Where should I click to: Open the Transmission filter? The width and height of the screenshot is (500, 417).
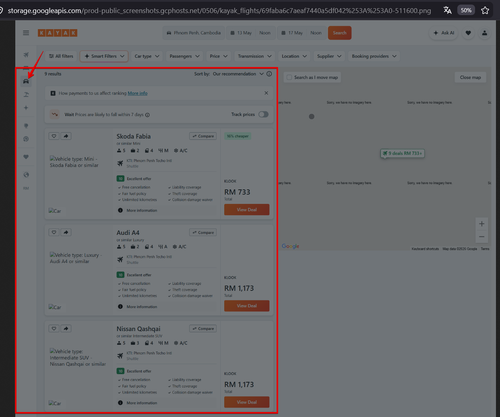254,56
